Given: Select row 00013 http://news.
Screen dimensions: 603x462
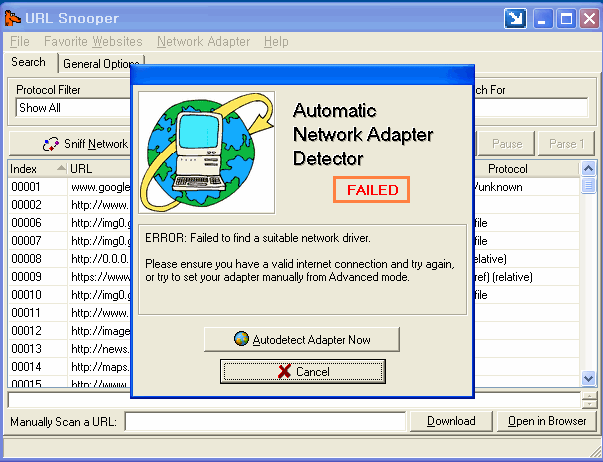Looking at the screenshot, I should [69, 349].
